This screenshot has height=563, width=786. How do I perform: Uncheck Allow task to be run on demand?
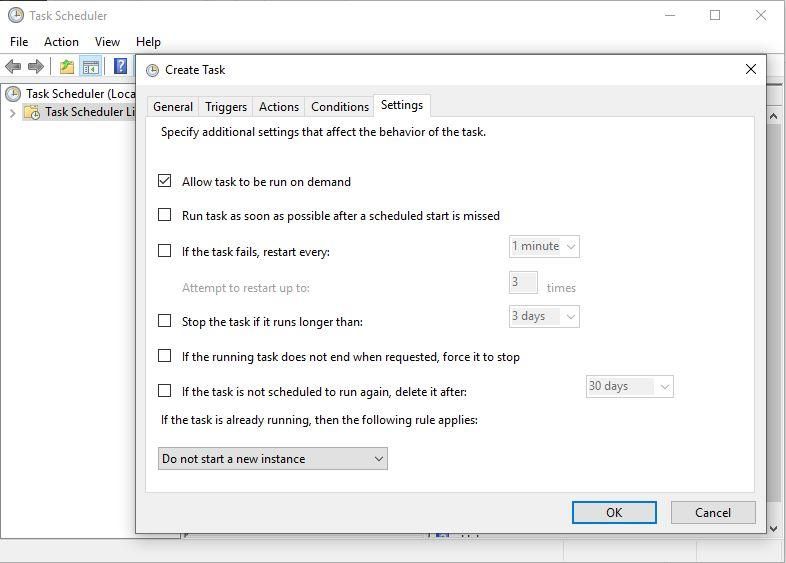[x=164, y=180]
